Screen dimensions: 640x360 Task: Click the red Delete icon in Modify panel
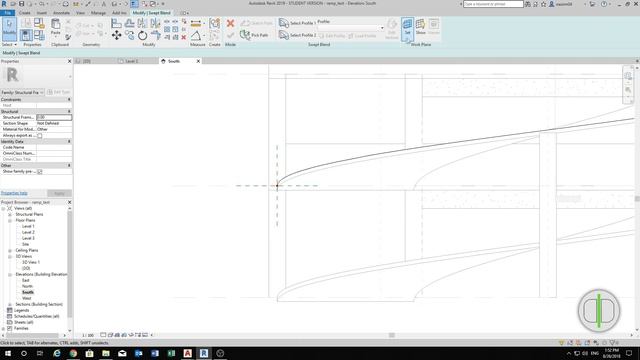point(184,37)
